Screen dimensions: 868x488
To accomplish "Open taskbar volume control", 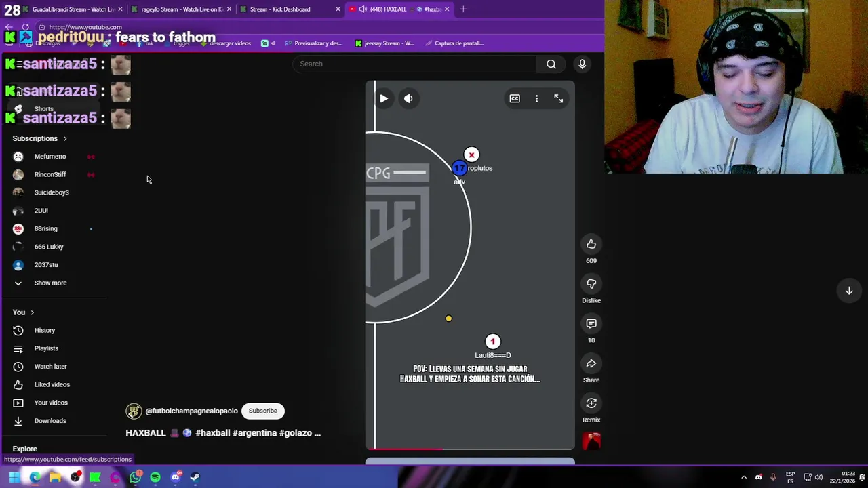I will coord(818,477).
